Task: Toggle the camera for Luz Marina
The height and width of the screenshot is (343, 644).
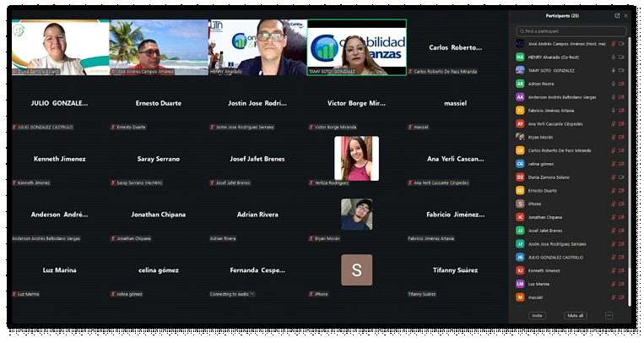Action: (x=622, y=284)
